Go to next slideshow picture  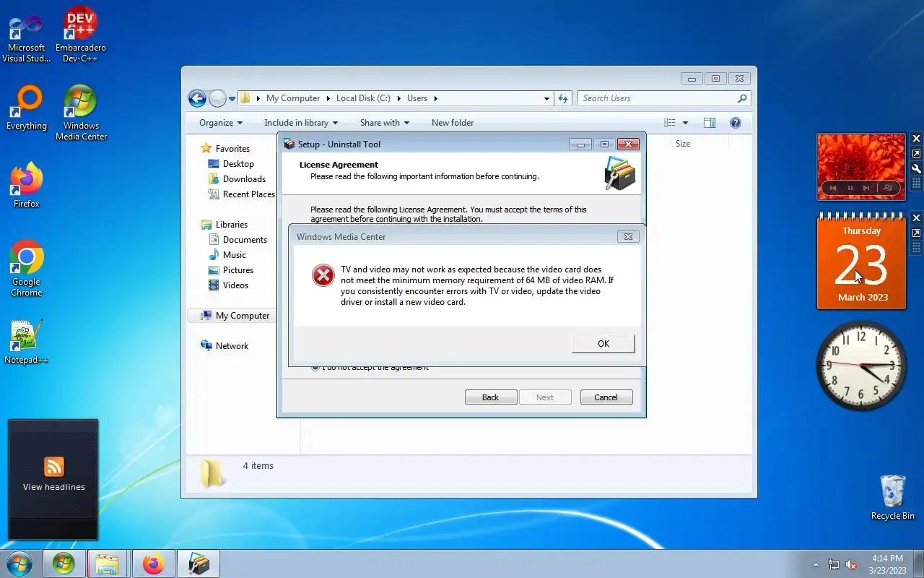(867, 188)
